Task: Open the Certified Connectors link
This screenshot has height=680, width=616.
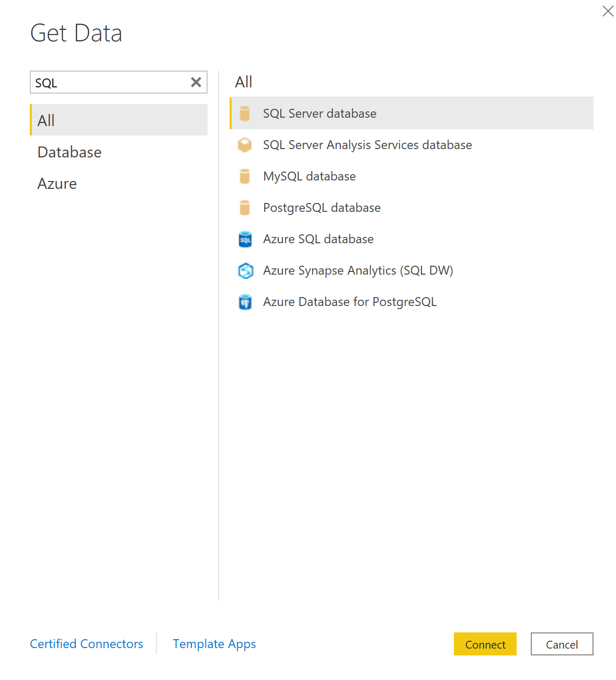Action: point(86,644)
